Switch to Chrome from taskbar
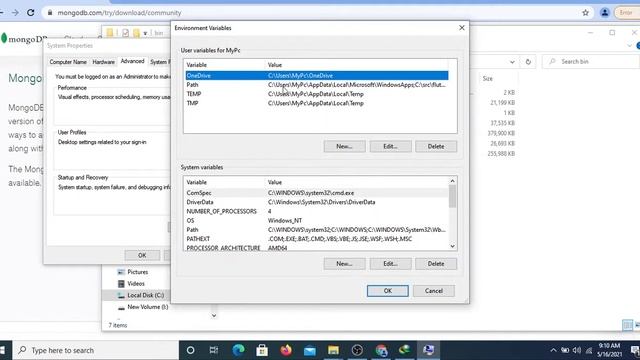The height and width of the screenshot is (360, 640). pos(381,350)
